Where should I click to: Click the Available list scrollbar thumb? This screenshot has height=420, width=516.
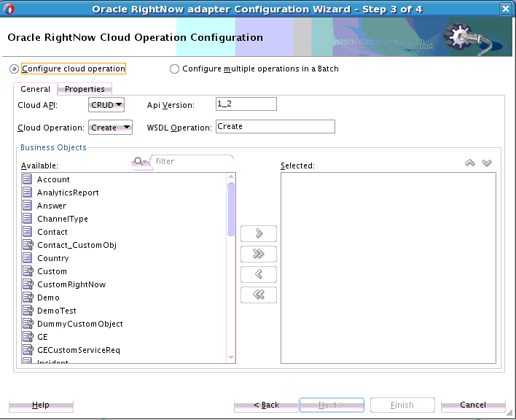point(231,209)
